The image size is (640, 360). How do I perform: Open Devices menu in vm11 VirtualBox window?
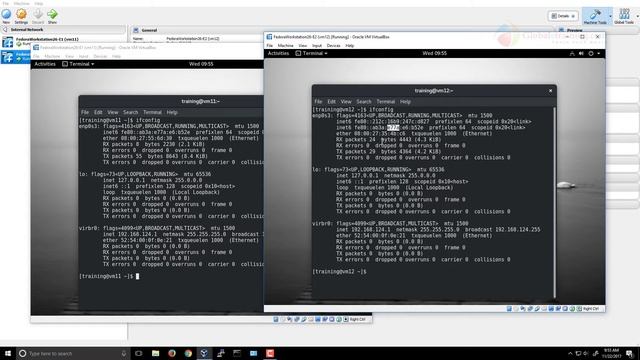coord(100,56)
